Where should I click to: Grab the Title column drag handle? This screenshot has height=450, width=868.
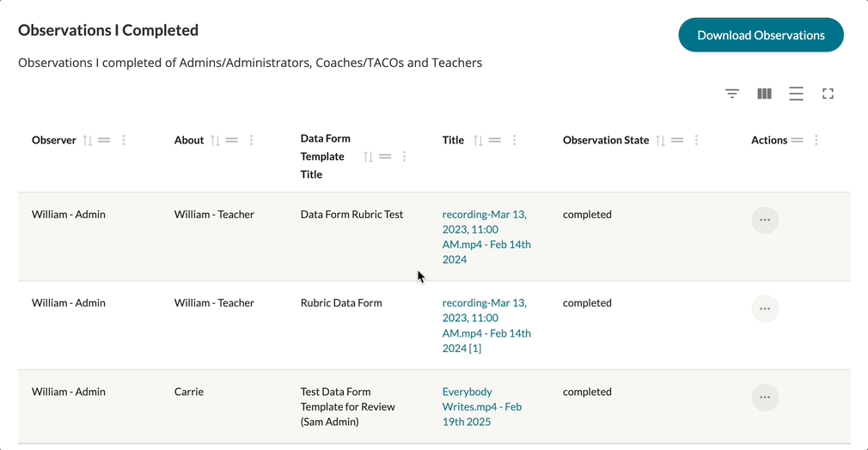click(x=494, y=140)
